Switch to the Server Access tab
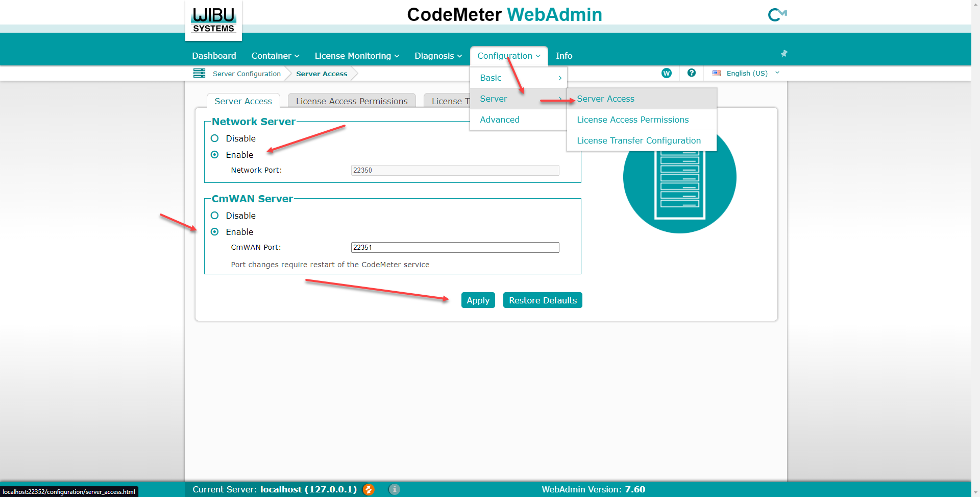 point(243,101)
